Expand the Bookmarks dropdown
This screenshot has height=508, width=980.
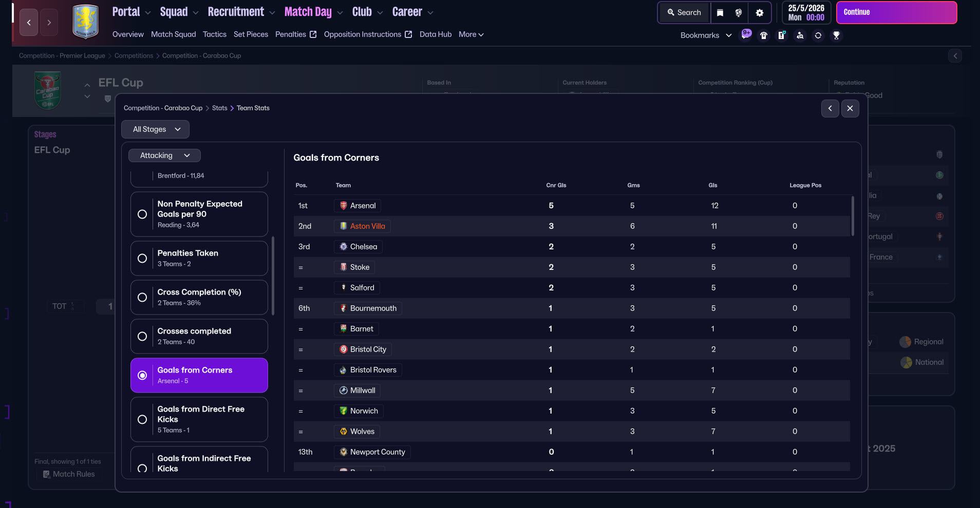click(x=706, y=35)
